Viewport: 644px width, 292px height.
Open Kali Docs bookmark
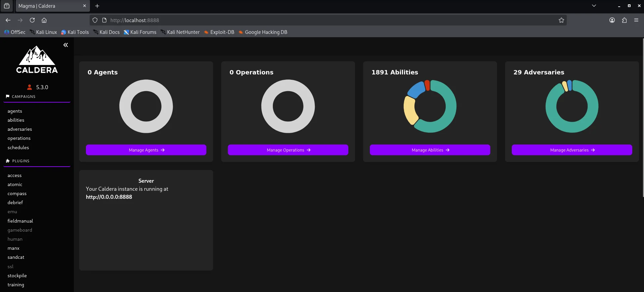pyautogui.click(x=106, y=32)
